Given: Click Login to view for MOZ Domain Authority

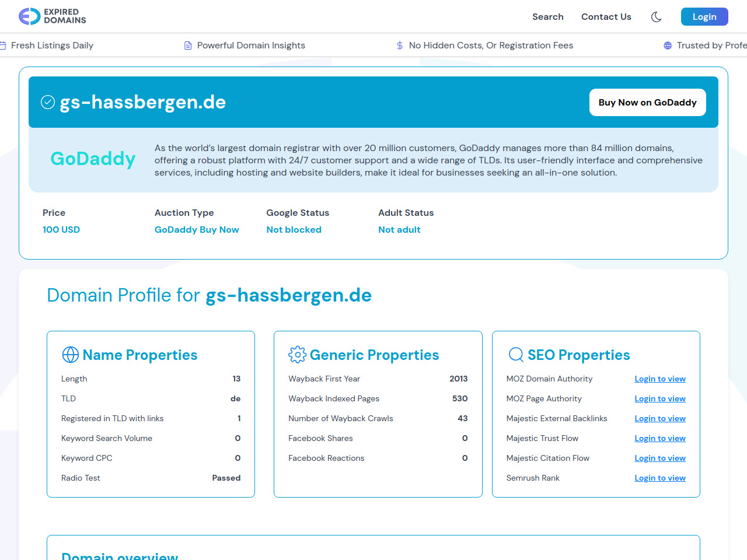Looking at the screenshot, I should tap(659, 379).
